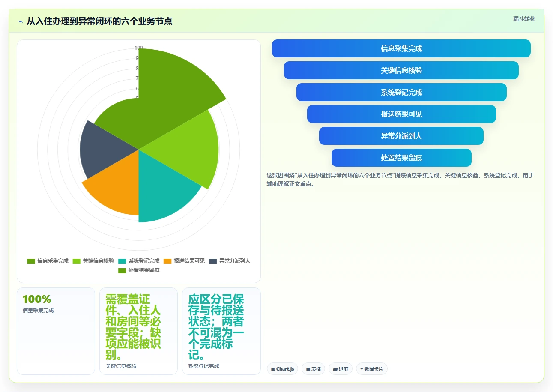The width and height of the screenshot is (553, 392).
Task: Click the 信息采集完成 caption under 100%
Action: pyautogui.click(x=38, y=311)
